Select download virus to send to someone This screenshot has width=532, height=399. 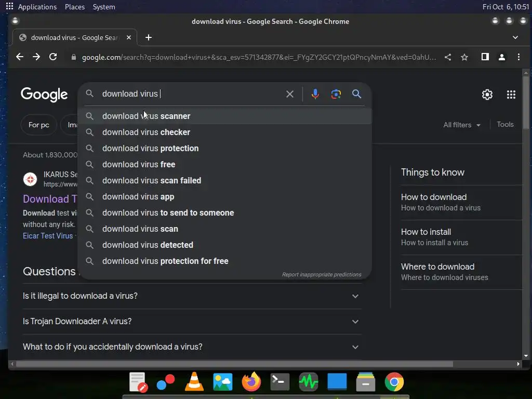(224, 212)
